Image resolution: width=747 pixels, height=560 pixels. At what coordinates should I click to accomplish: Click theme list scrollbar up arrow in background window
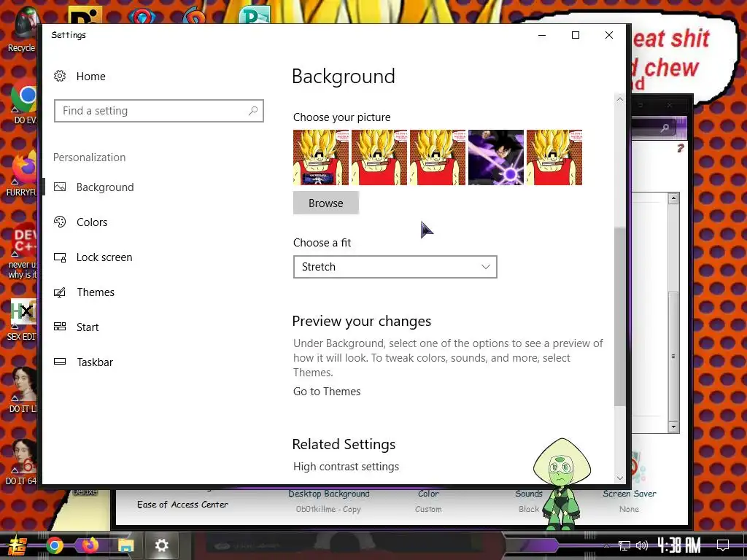[673, 198]
